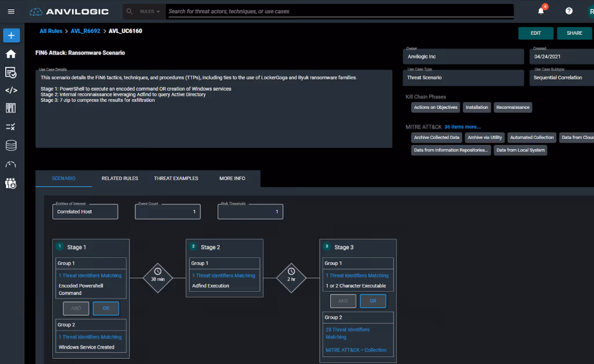Click the SHARE button

coord(574,33)
